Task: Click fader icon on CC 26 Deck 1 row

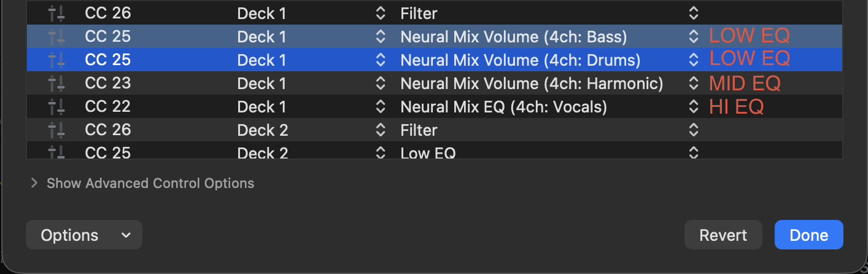Action: coord(56,13)
